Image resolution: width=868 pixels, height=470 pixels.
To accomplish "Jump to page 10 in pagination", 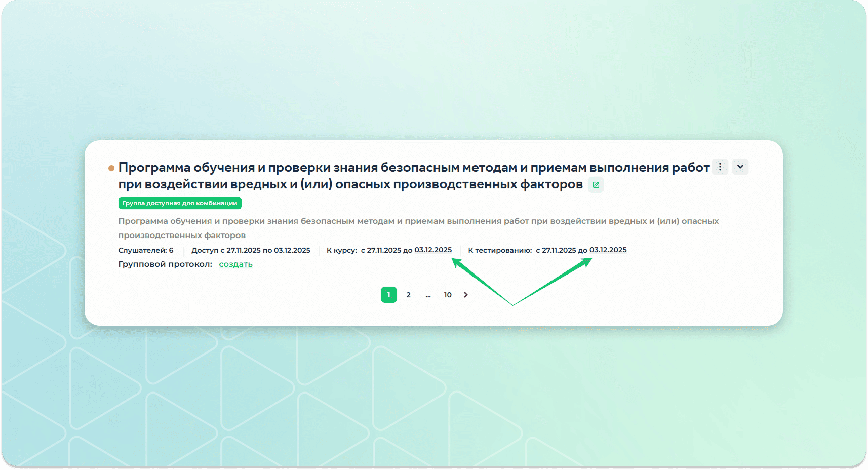I will 448,295.
